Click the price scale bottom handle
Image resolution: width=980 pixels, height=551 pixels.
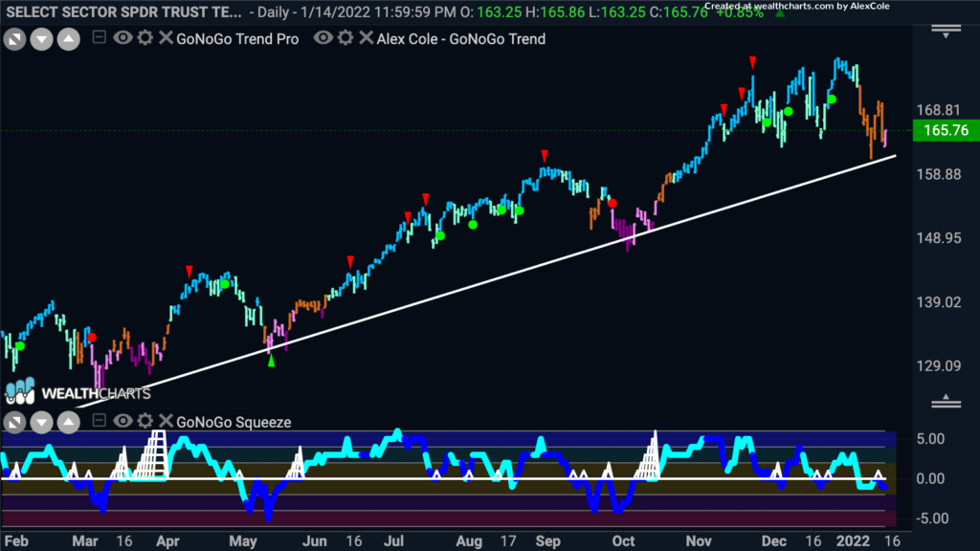946,401
